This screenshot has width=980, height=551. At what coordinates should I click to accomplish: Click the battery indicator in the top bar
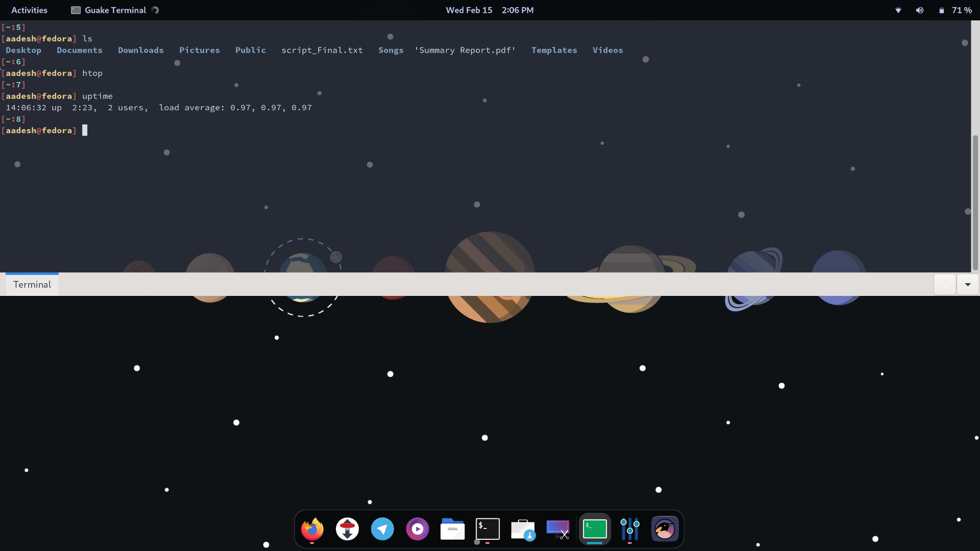(x=942, y=10)
